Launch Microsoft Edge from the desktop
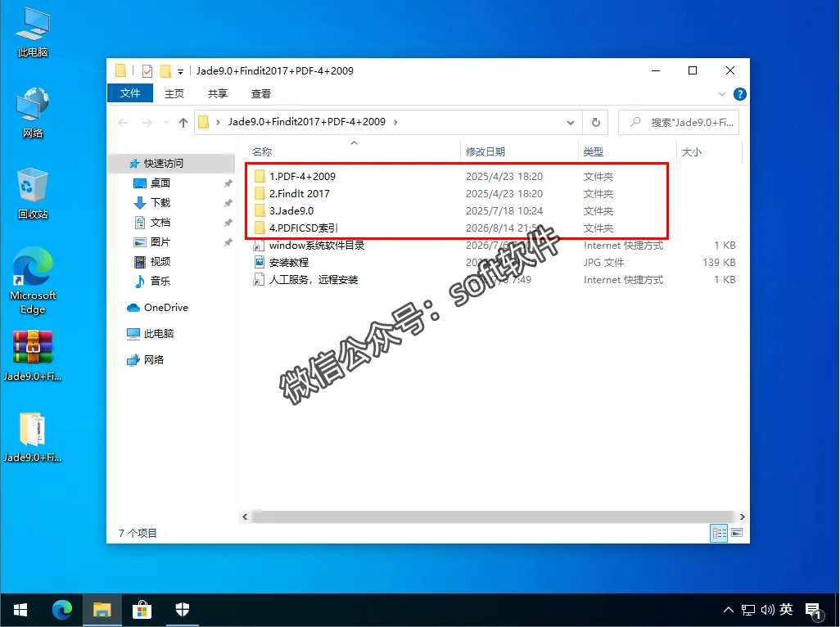 [33, 280]
